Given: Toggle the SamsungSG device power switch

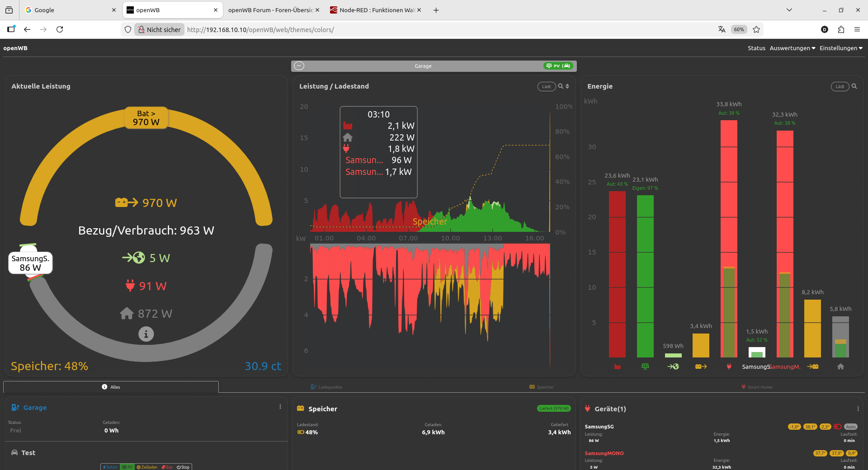Looking at the screenshot, I should (x=837, y=427).
